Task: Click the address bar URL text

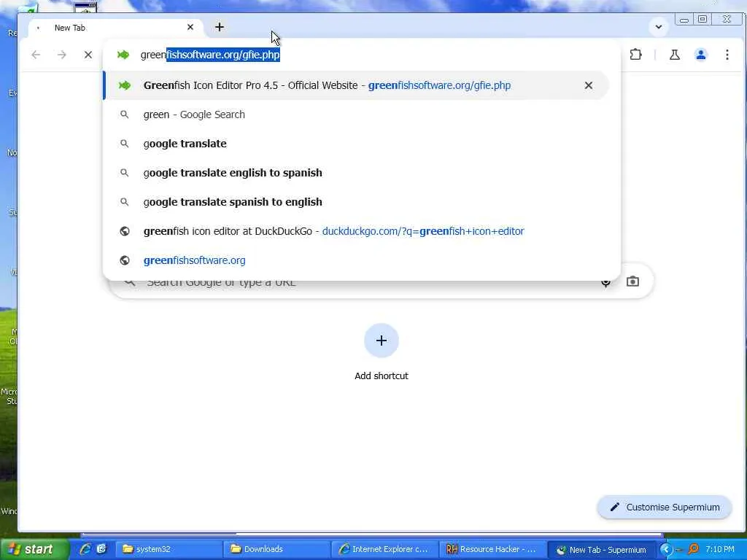Action: click(210, 55)
